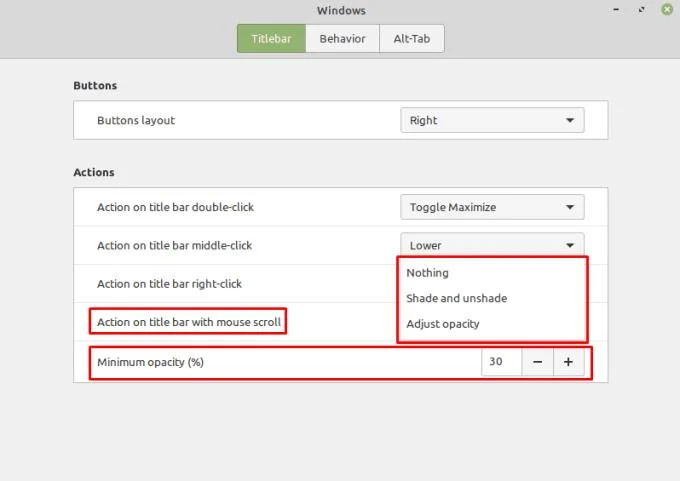Click the 'Minimum opacity (%)' label
The image size is (680, 481).
tap(150, 362)
